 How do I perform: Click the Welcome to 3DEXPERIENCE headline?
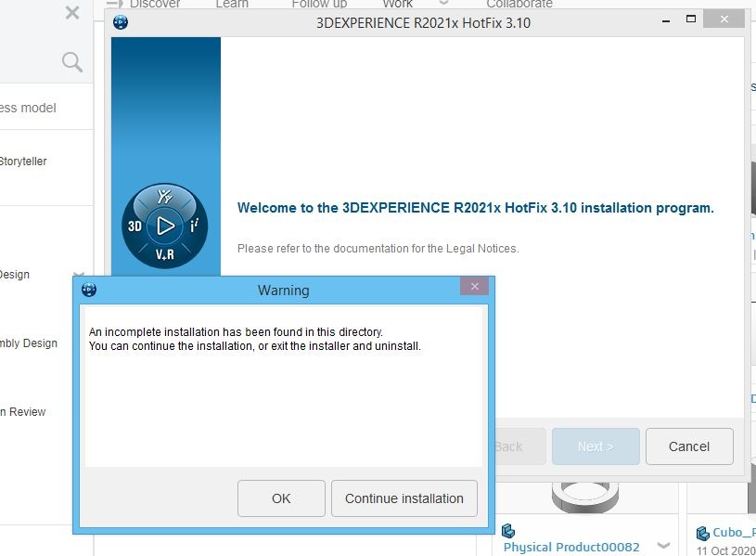[x=475, y=208]
